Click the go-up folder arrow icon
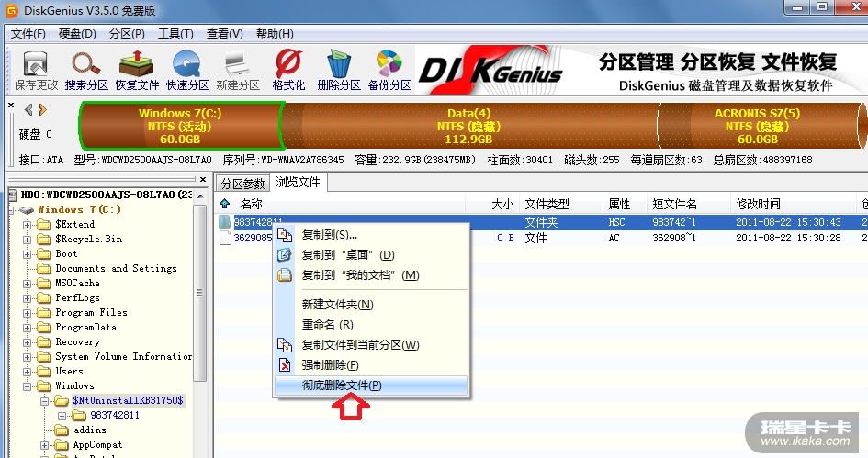868x458 pixels. [225, 204]
